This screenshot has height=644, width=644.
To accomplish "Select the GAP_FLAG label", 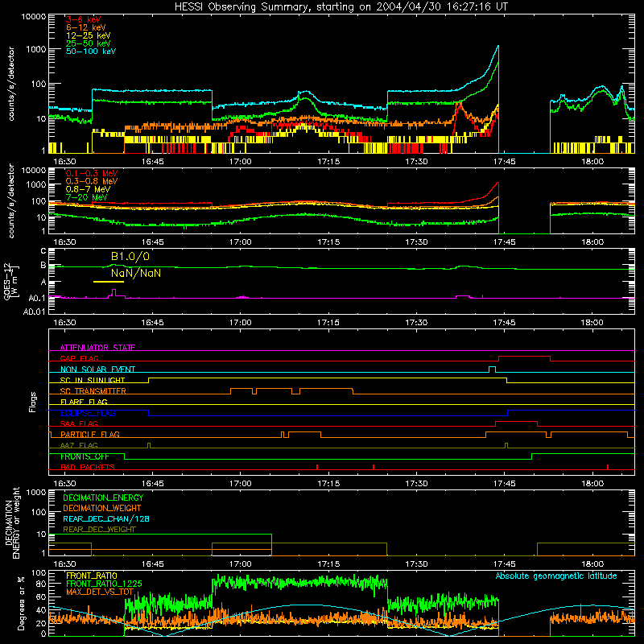I will coord(79,358).
